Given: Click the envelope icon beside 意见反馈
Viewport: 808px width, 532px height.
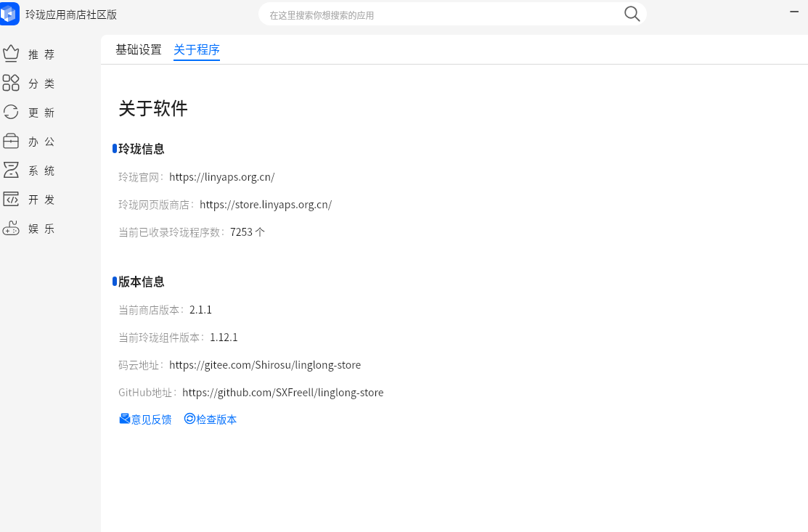Looking at the screenshot, I should pos(125,419).
